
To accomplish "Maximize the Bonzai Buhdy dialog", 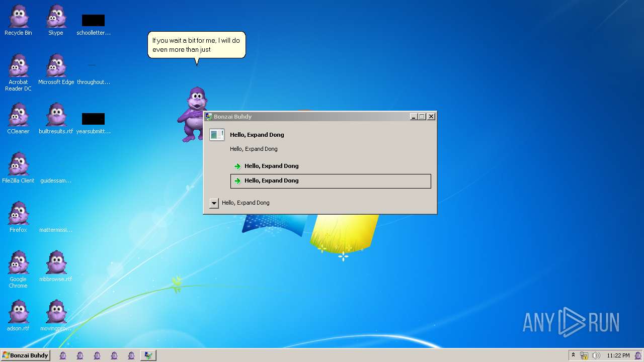I will [x=422, y=117].
